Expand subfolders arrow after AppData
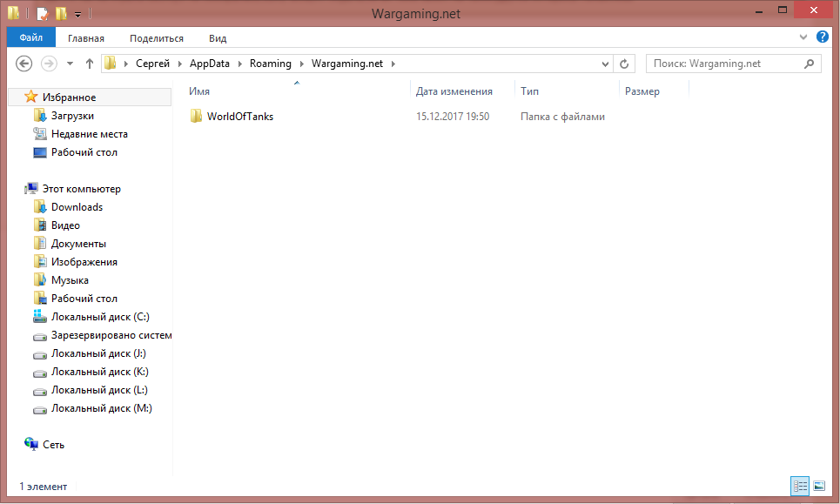Image resolution: width=840 pixels, height=504 pixels. tap(239, 64)
